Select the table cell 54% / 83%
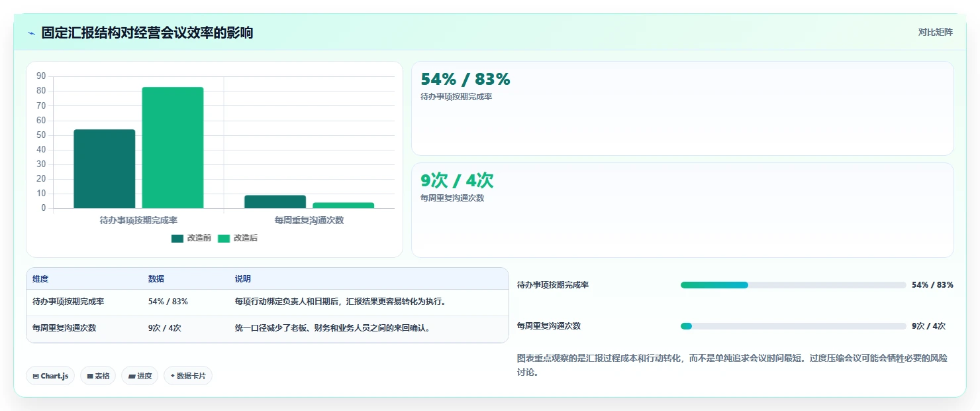 (168, 302)
